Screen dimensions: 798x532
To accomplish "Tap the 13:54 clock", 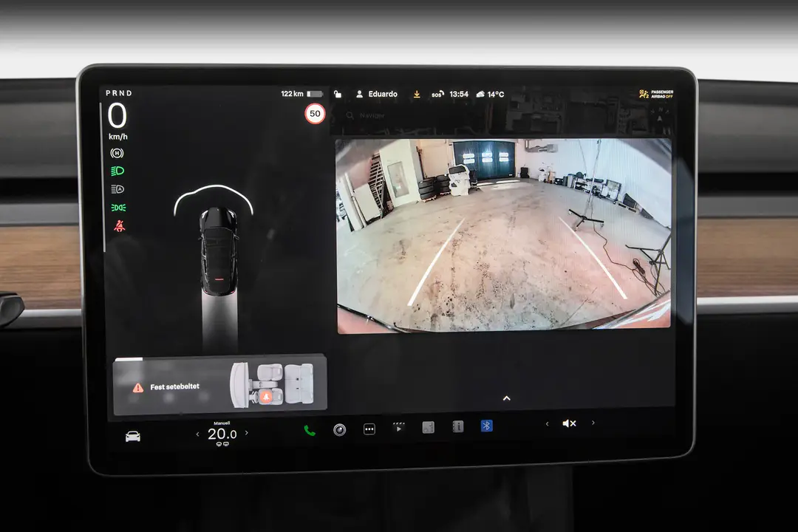I will point(459,94).
